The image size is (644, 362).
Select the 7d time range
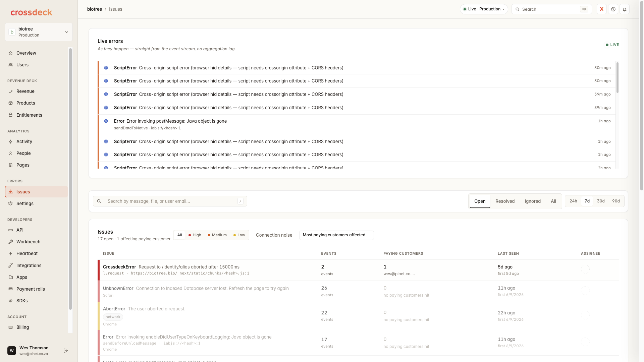point(587,201)
